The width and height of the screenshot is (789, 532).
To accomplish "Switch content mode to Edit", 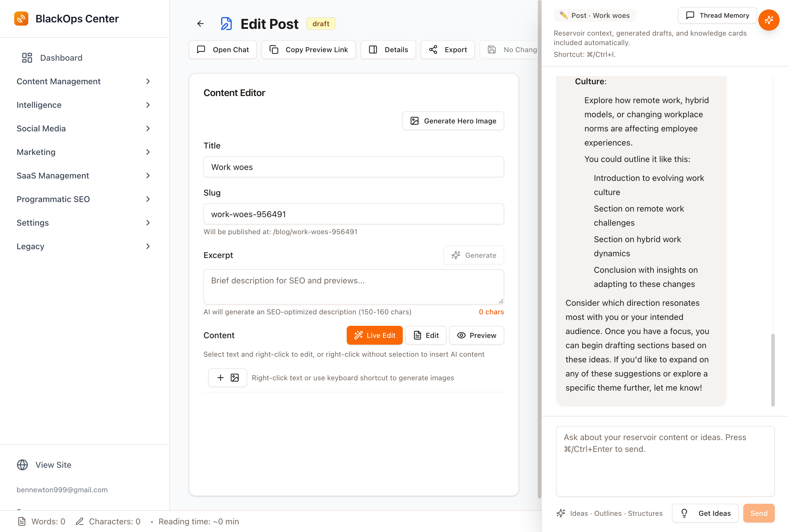I will point(426,335).
